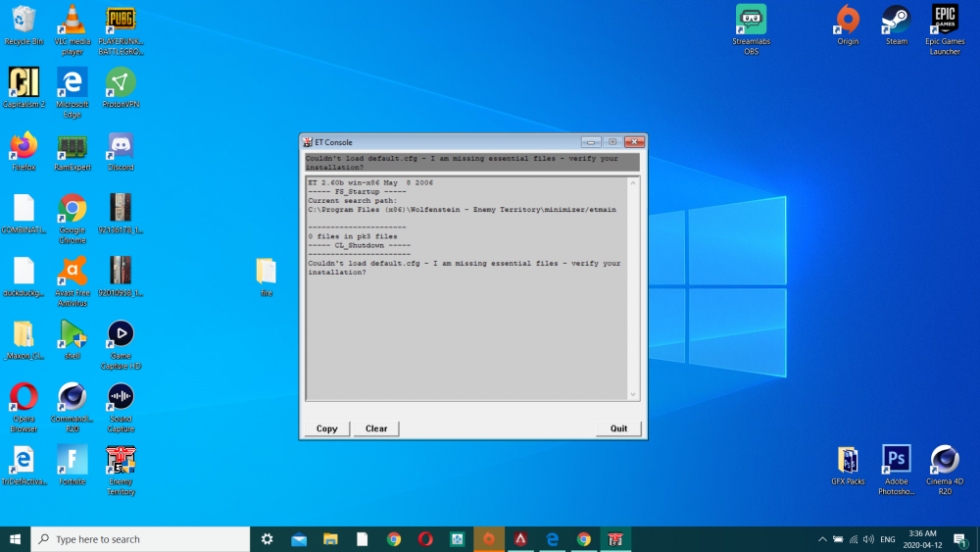Screen dimensions: 980x552
Task: Quit the ET Console
Action: click(618, 428)
